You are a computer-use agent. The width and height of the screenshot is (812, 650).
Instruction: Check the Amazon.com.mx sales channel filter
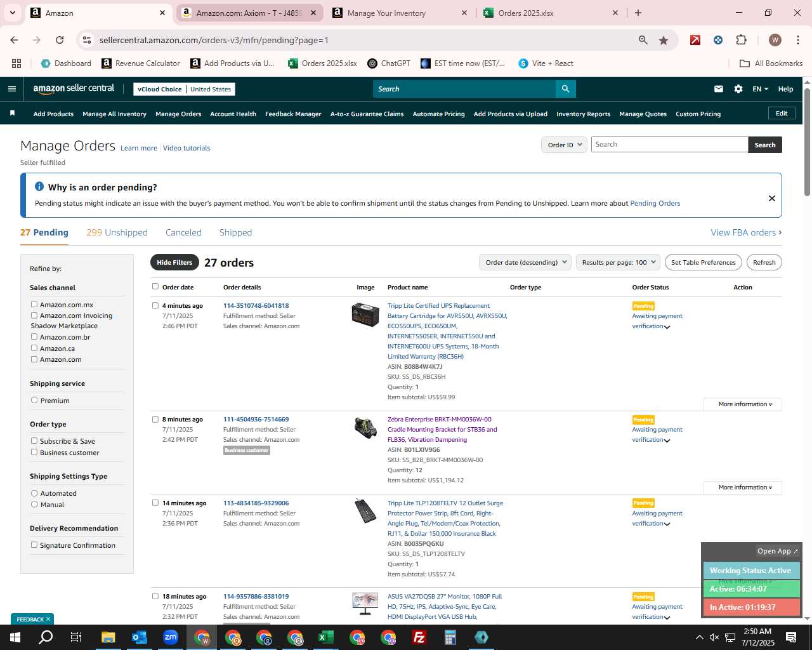pos(34,304)
